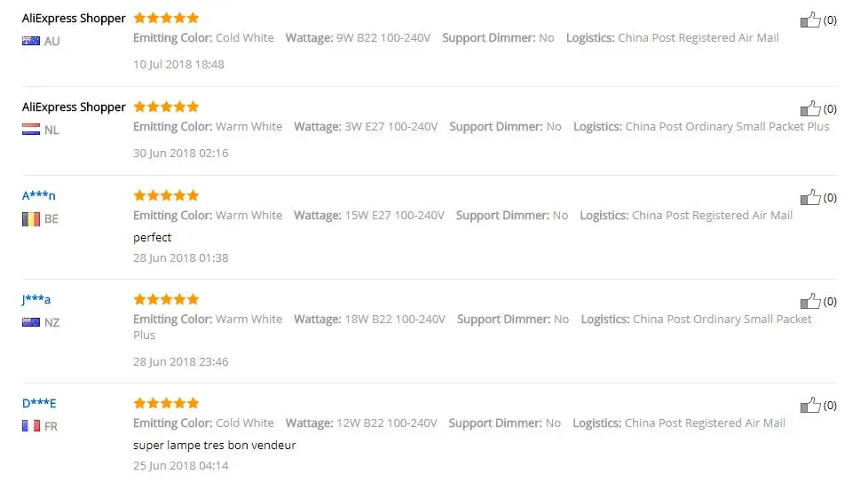Image resolution: width=868 pixels, height=482 pixels.
Task: Click thumbs-up on the AU shopper review
Action: pyautogui.click(x=810, y=20)
